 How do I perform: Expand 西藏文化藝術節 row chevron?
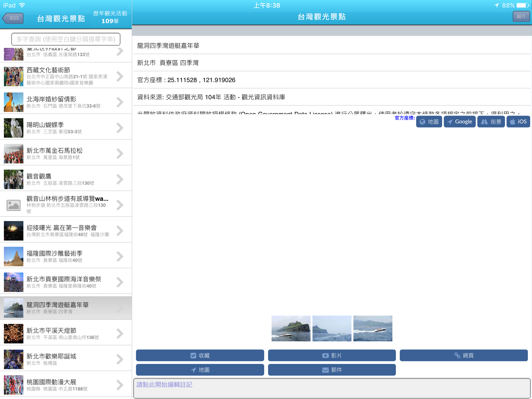120,76
